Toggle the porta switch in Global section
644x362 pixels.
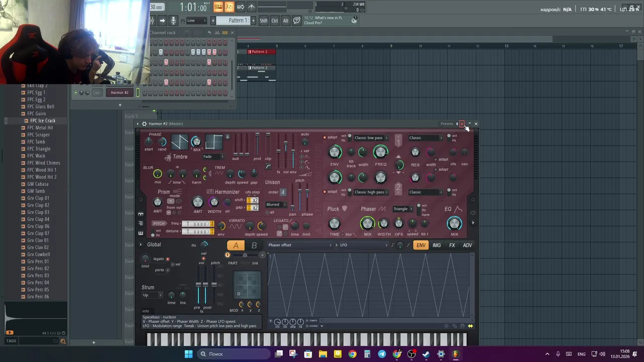click(168, 270)
